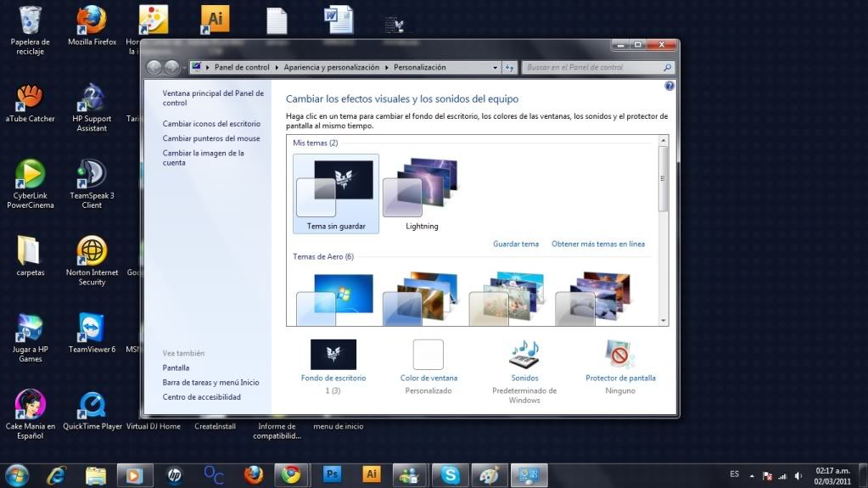This screenshot has height=488, width=868.
Task: Open Norton Internet Security desktop shortcut
Action: click(x=92, y=261)
